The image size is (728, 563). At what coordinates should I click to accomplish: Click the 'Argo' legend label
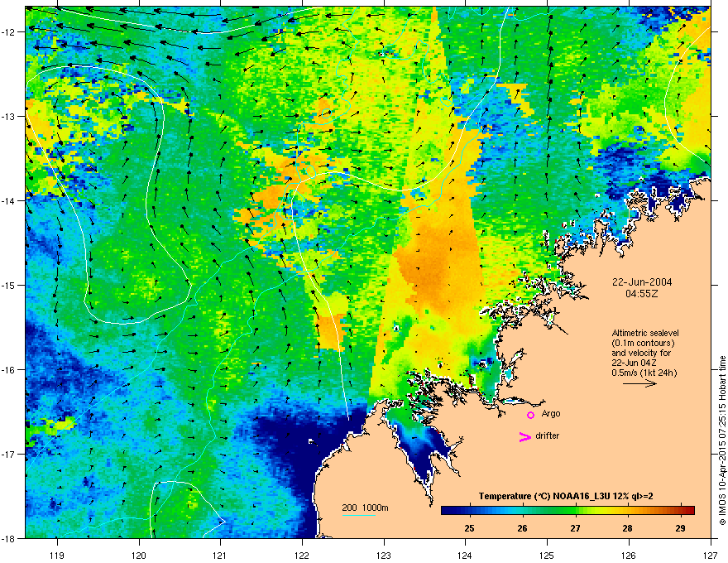[x=551, y=414]
